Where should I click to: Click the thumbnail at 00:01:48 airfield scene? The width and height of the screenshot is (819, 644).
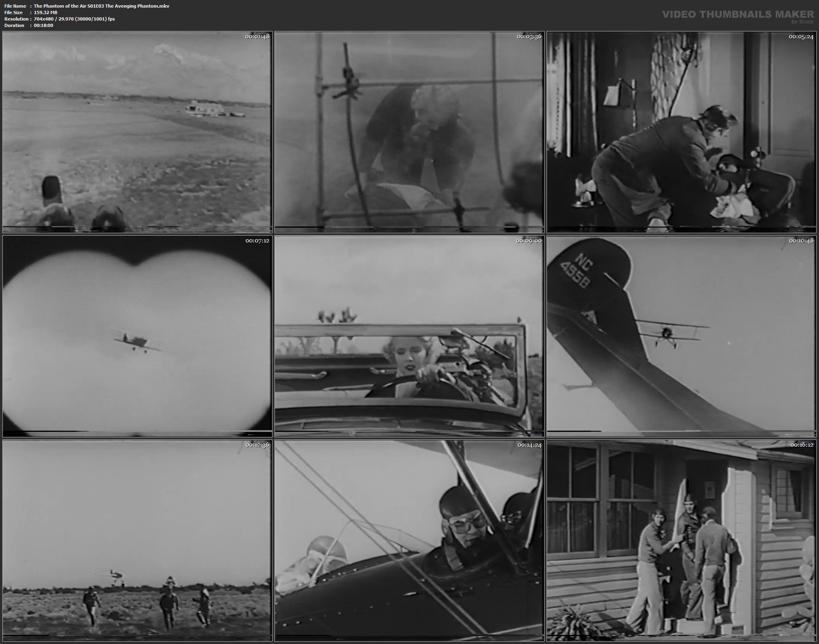pyautogui.click(x=137, y=132)
